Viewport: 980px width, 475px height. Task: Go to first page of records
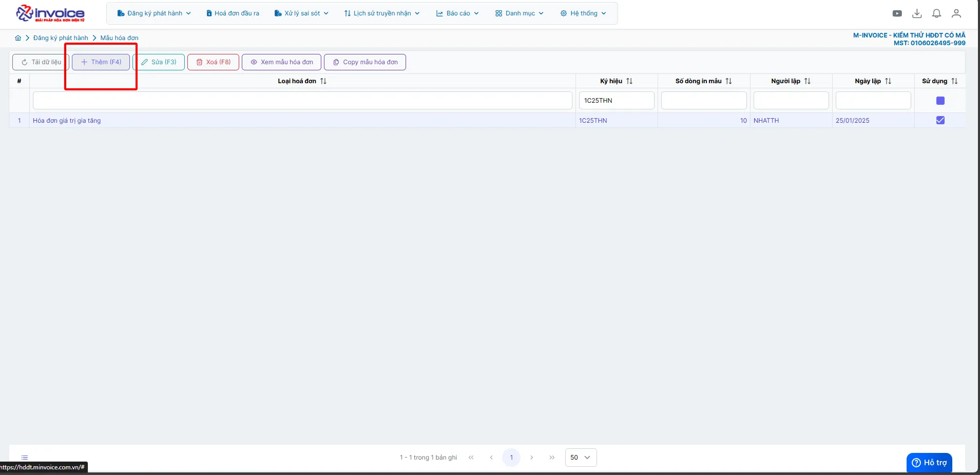pyautogui.click(x=471, y=458)
